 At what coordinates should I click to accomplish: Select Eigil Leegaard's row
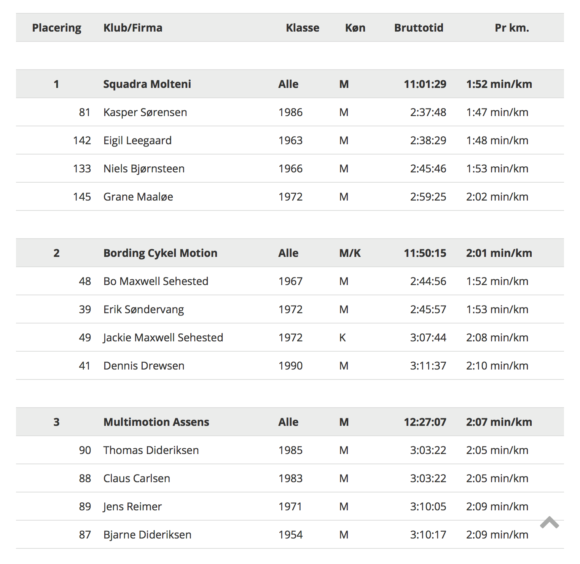(x=290, y=140)
